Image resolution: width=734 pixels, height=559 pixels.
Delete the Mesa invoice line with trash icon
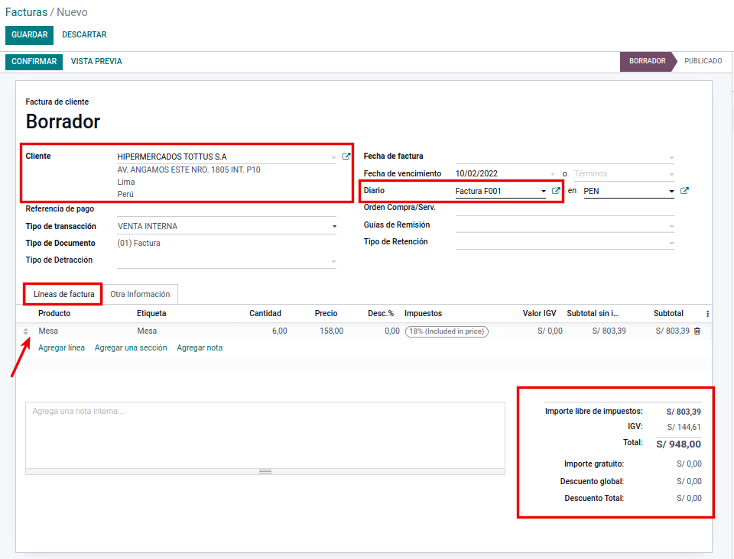(697, 331)
